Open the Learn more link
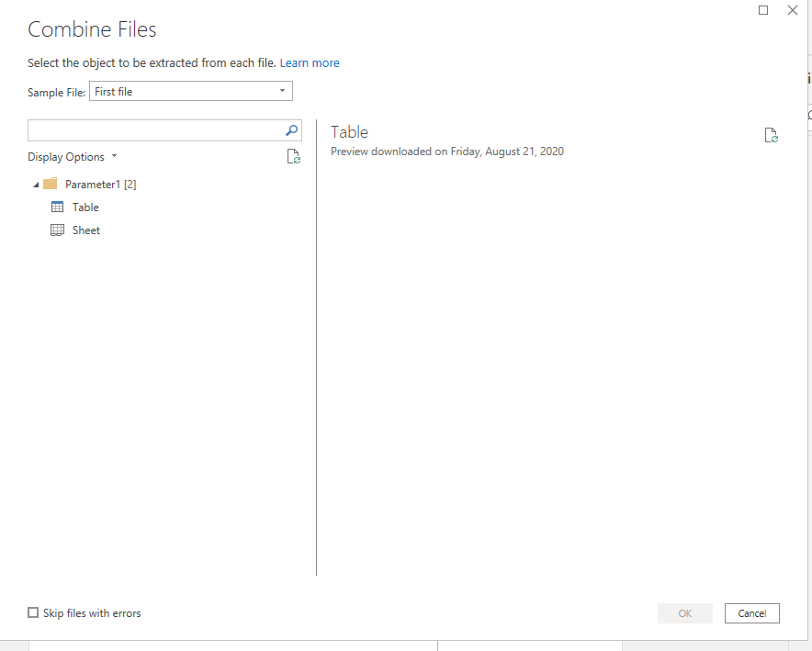Viewport: 812px width, 651px height. [310, 63]
